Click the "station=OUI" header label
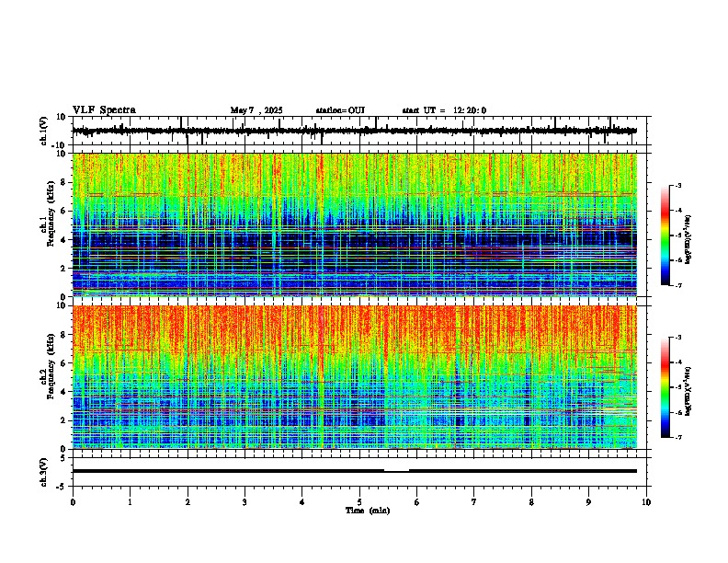 point(340,110)
